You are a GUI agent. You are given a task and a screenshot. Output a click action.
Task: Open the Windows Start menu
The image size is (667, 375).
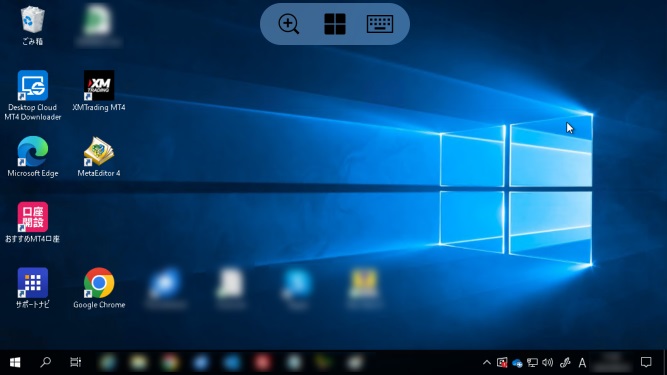15,362
